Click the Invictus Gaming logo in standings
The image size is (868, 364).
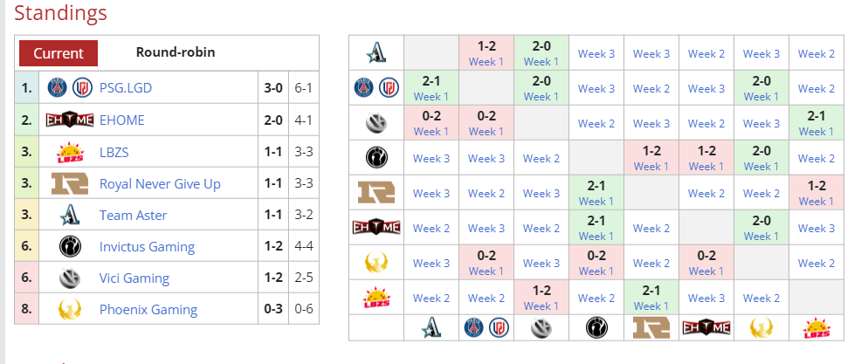[71, 246]
